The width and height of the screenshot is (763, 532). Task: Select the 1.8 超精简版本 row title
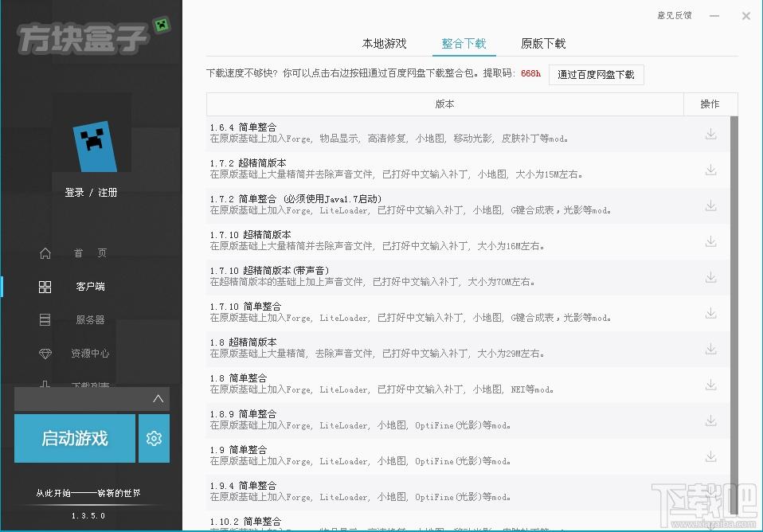click(243, 342)
